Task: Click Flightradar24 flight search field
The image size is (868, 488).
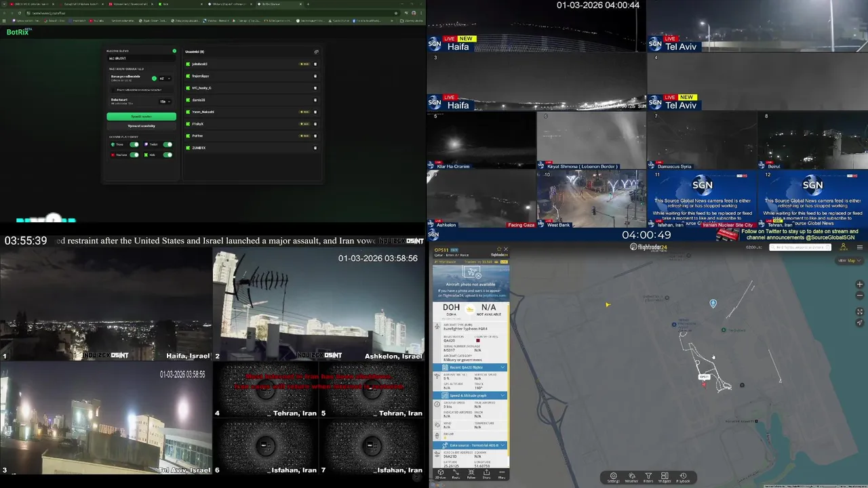Action: click(800, 247)
